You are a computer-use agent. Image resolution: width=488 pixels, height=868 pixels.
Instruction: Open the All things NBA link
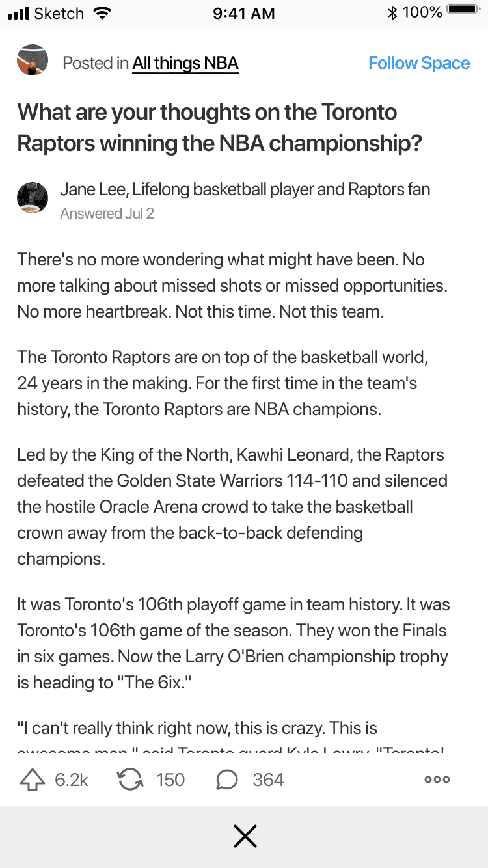(185, 63)
